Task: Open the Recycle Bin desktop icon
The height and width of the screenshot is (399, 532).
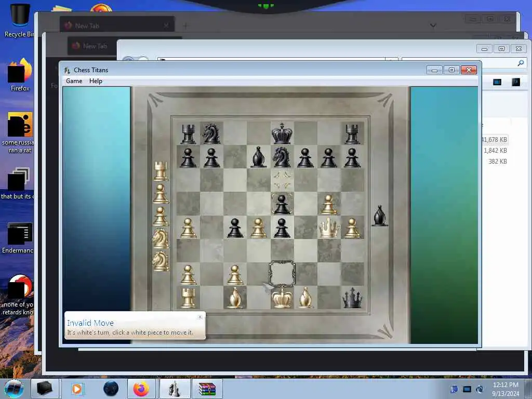Action: click(20, 20)
